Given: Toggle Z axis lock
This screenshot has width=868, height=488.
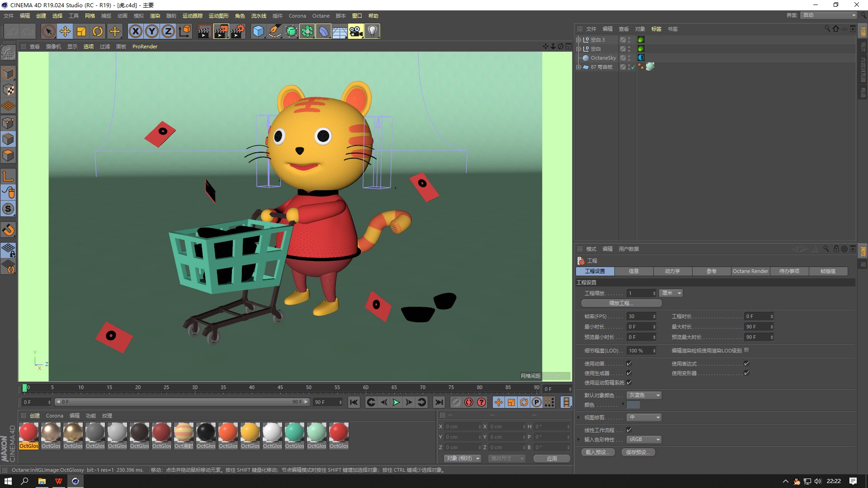Looking at the screenshot, I should coord(168,31).
